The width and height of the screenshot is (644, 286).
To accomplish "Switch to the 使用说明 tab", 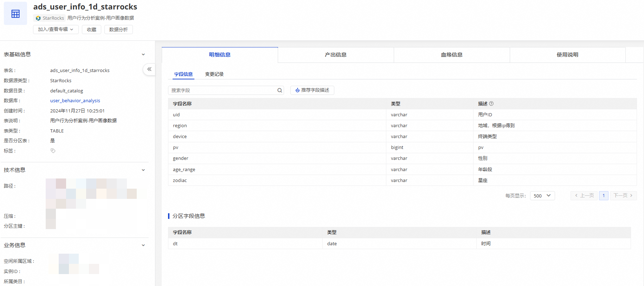I will point(567,55).
